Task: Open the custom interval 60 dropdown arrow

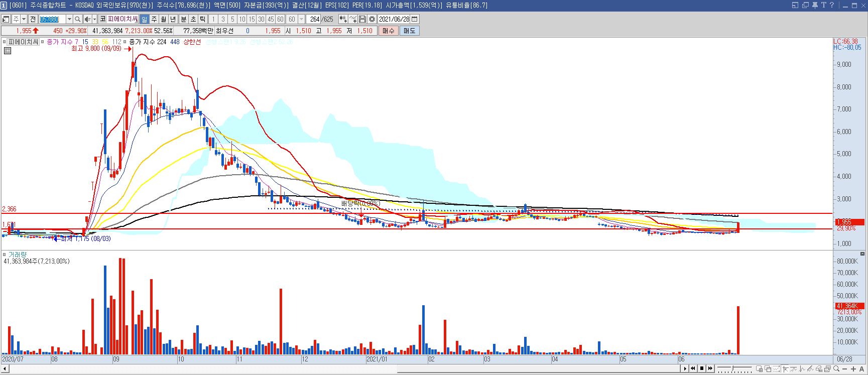Action: 301,19
